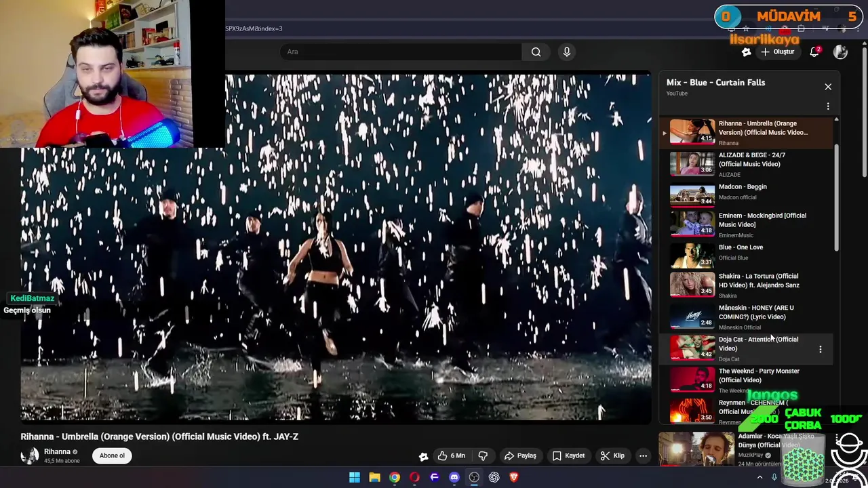Open OBS Studio from taskbar
Image resolution: width=868 pixels, height=488 pixels.
474,477
